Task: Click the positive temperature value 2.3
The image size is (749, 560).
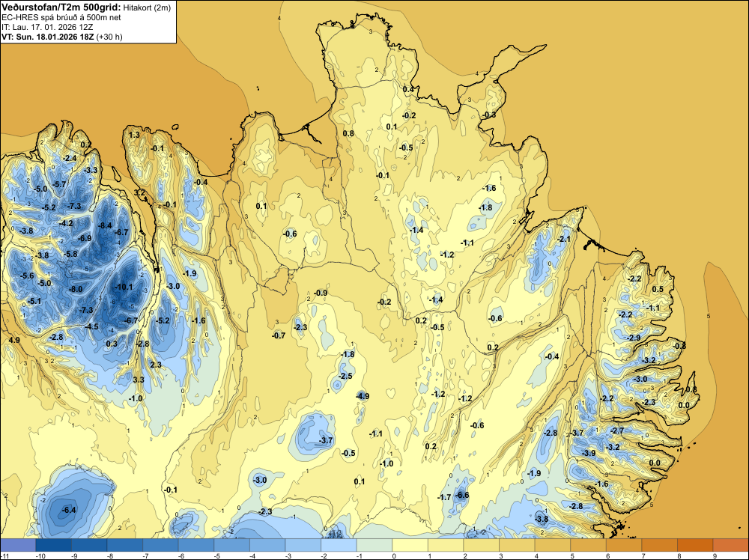Action: coord(156,365)
